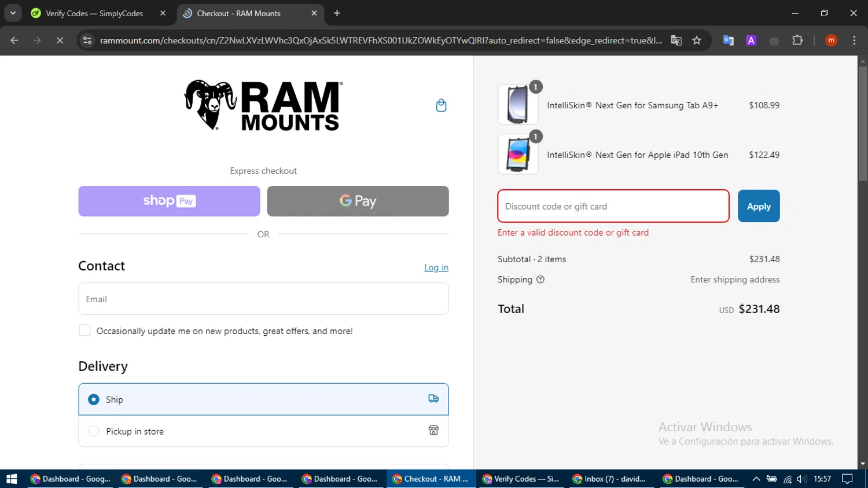Viewport: 868px width, 488px height.
Task: Open the Google Translate extension
Action: 729,41
